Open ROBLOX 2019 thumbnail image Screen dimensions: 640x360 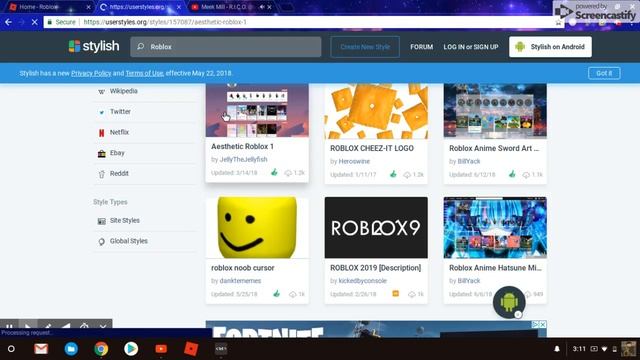pos(376,227)
